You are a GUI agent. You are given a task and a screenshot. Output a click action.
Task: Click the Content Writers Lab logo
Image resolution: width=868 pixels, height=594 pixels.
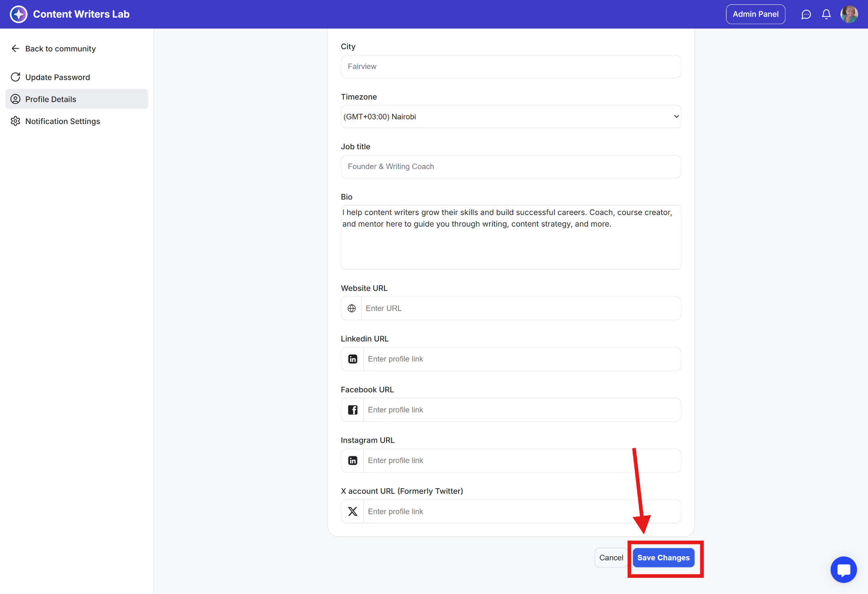click(19, 14)
